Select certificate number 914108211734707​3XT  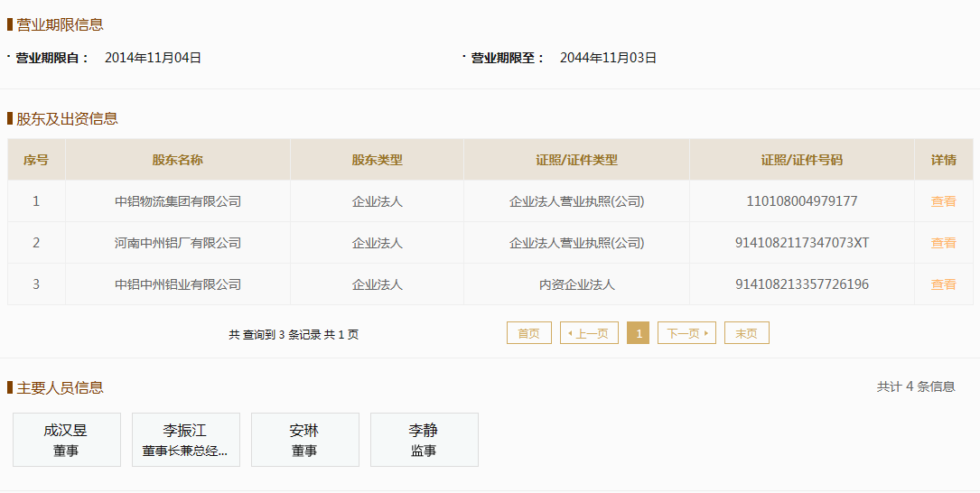click(x=802, y=243)
